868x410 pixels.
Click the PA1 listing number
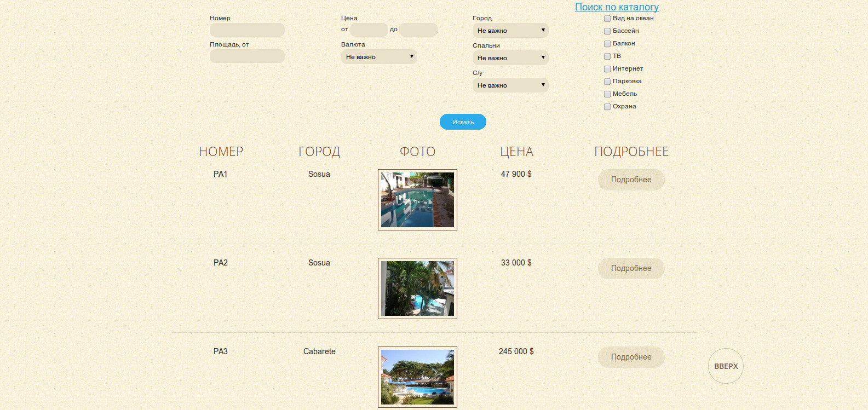[220, 174]
